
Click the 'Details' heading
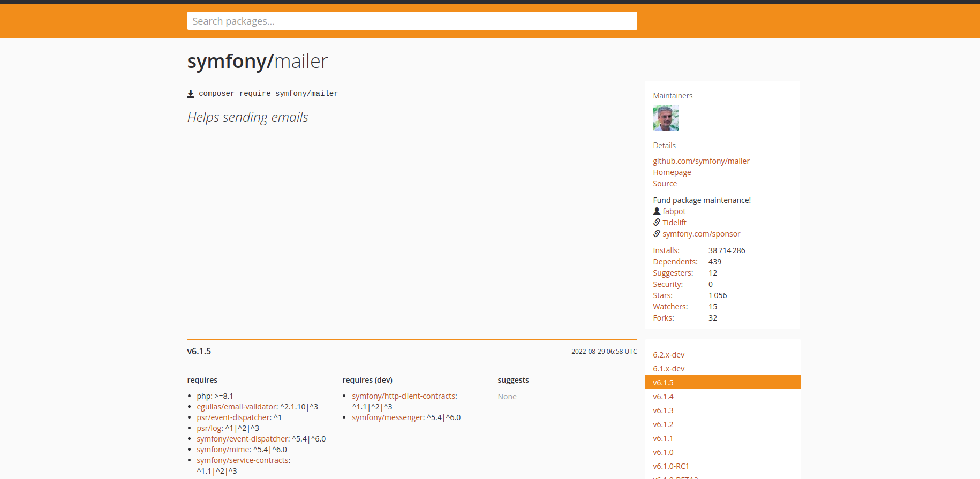[664, 146]
